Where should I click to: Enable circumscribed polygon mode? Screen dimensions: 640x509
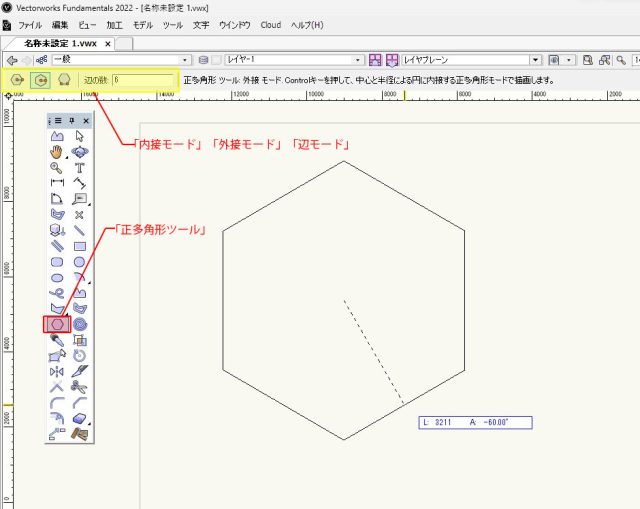40,80
